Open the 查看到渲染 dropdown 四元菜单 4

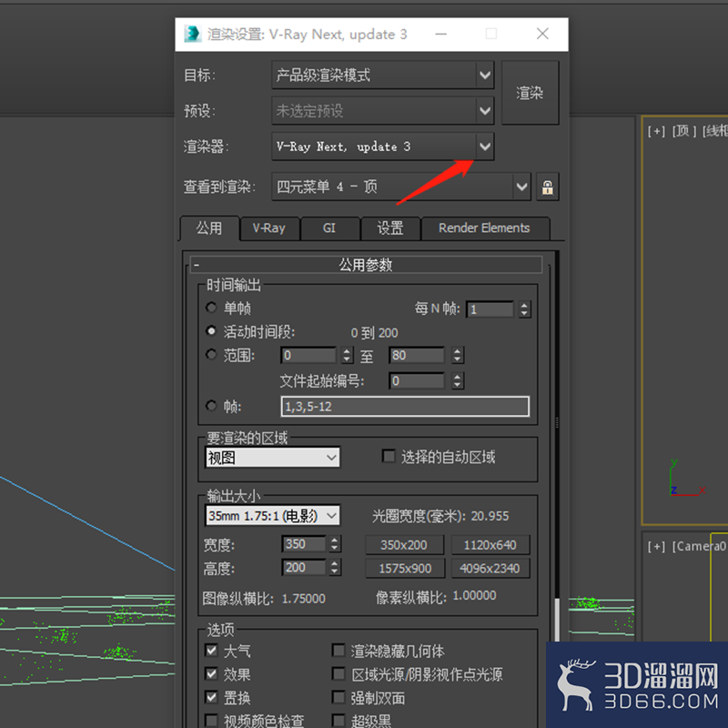tap(401, 187)
